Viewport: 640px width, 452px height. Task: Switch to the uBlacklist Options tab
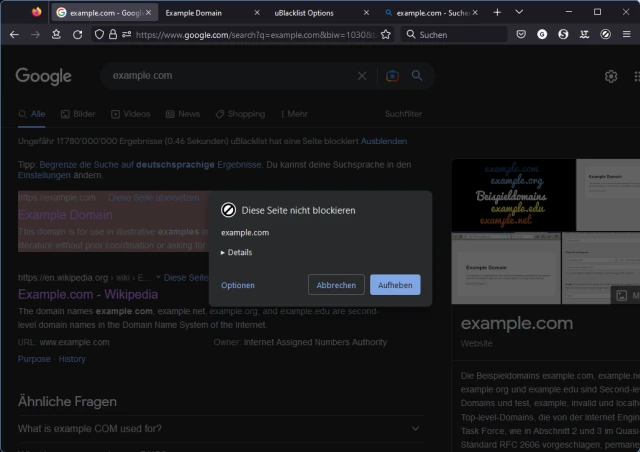coord(304,13)
